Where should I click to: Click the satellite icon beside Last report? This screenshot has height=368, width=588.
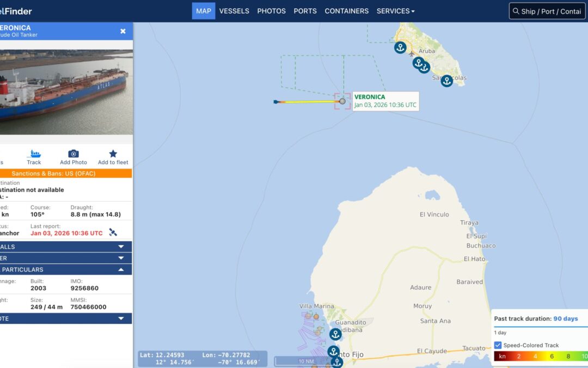point(113,232)
